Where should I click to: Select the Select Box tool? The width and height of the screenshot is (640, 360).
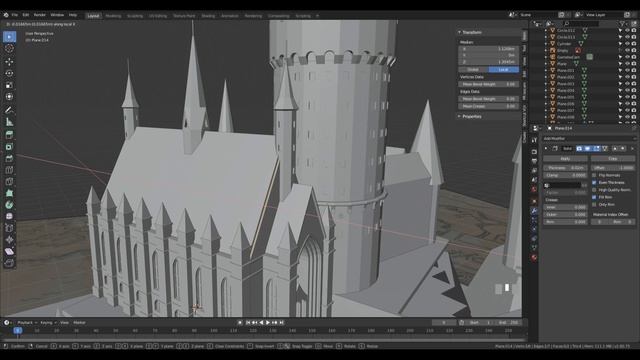[x=9, y=37]
